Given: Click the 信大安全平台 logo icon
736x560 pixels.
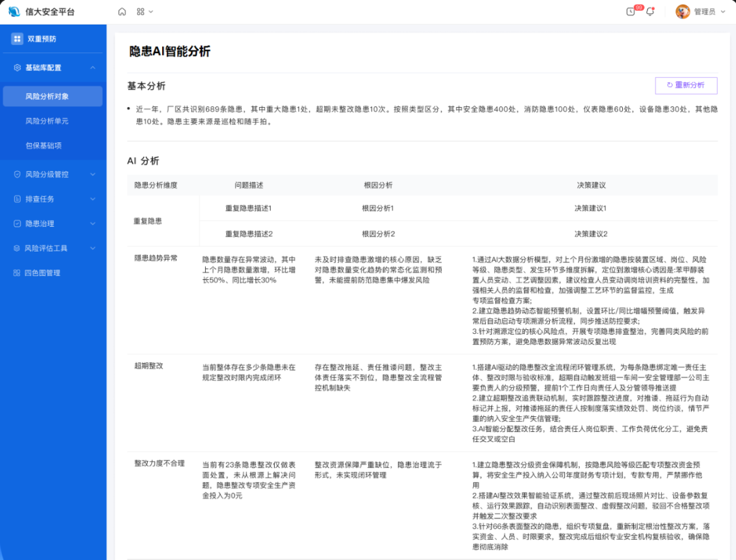Looking at the screenshot, I should [x=14, y=12].
